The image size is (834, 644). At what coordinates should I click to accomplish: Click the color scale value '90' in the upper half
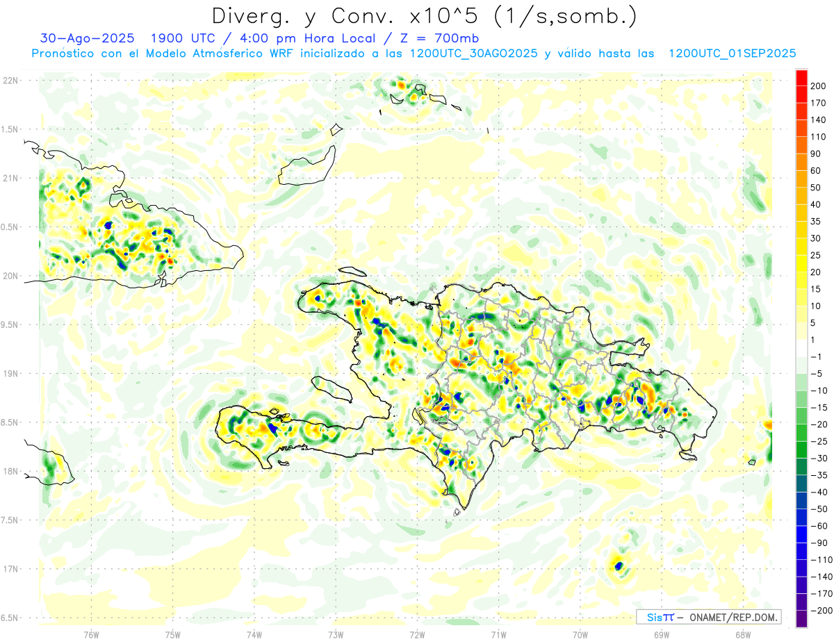(x=815, y=154)
